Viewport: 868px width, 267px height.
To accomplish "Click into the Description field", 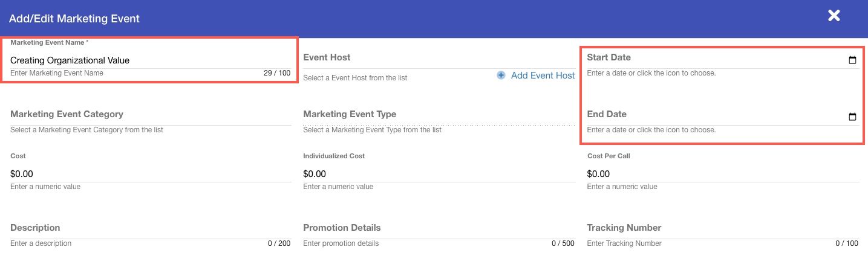I will (150, 228).
